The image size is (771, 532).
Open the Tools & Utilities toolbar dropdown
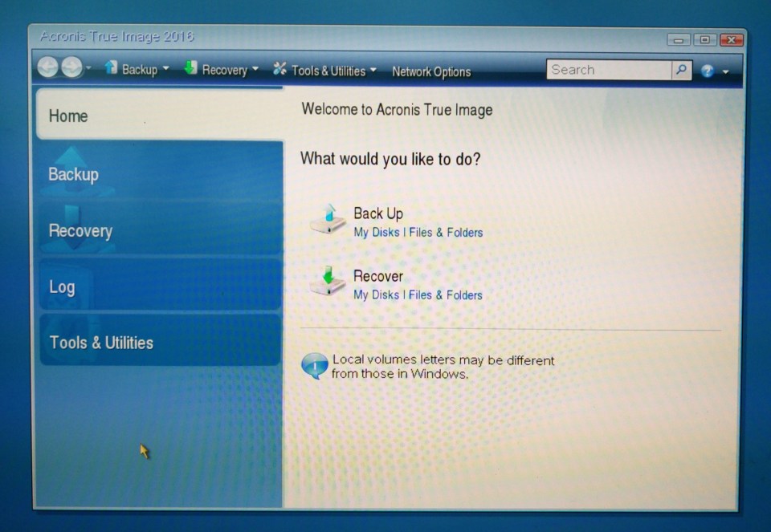click(x=373, y=71)
